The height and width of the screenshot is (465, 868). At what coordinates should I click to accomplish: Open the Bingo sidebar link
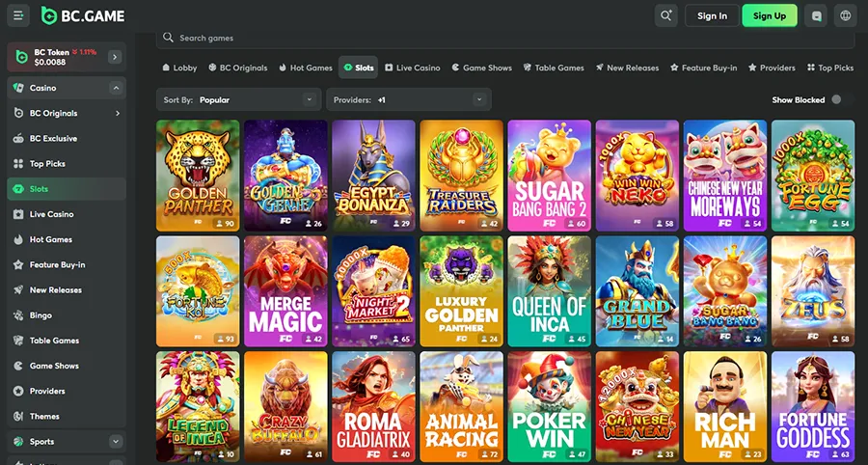click(67, 315)
